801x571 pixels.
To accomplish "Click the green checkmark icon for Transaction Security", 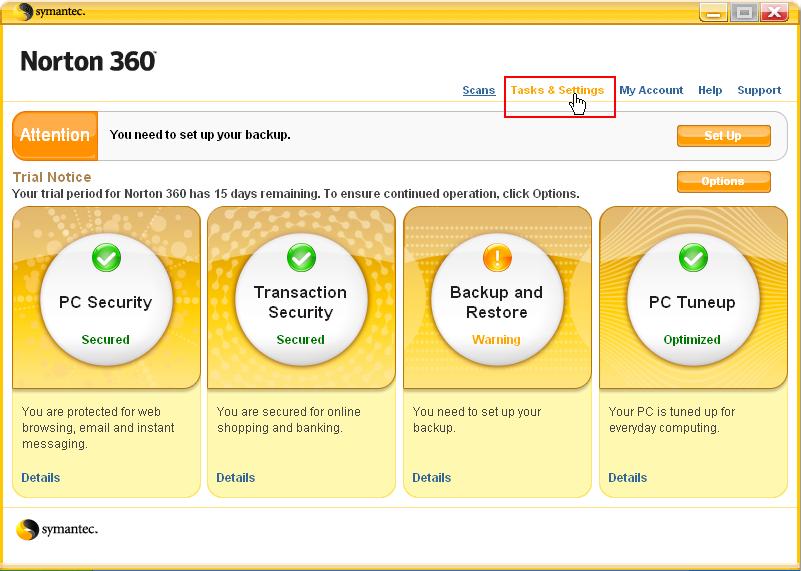I will 301,258.
